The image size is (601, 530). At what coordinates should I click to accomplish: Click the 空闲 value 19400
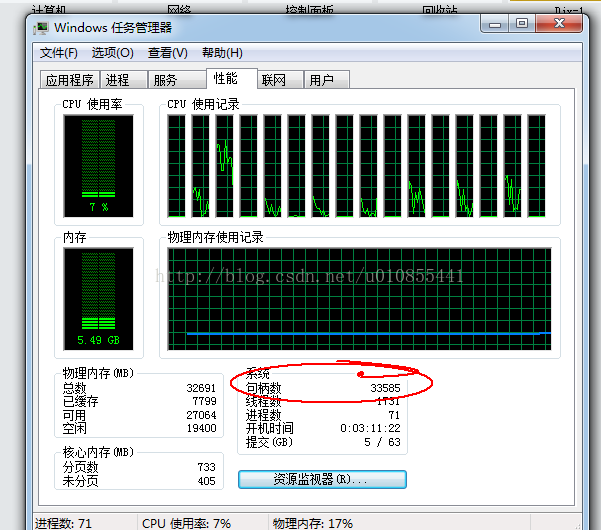click(x=201, y=428)
